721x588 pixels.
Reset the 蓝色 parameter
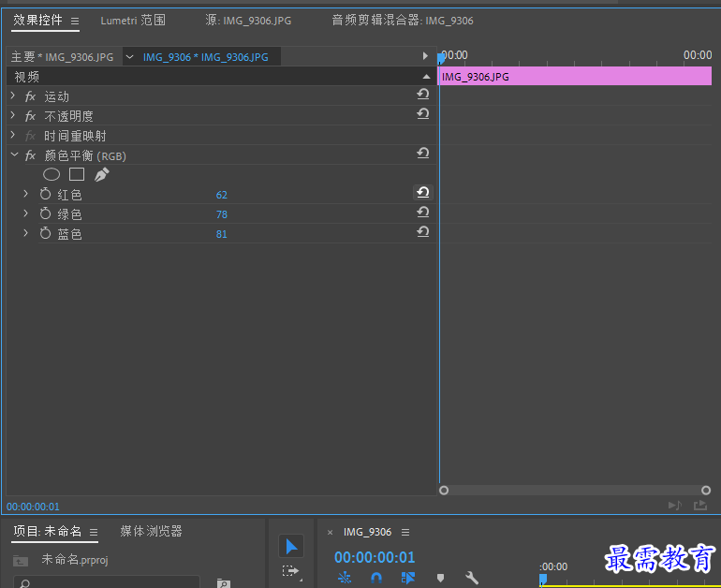pos(423,231)
